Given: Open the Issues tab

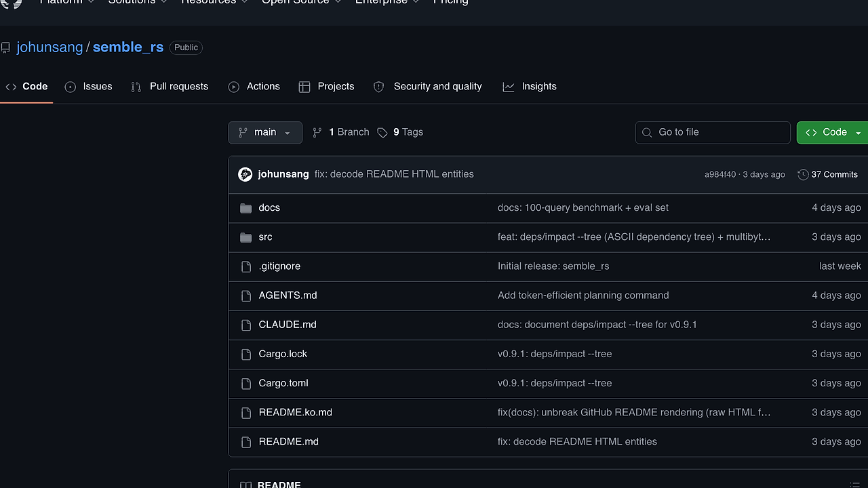Looking at the screenshot, I should click(89, 87).
